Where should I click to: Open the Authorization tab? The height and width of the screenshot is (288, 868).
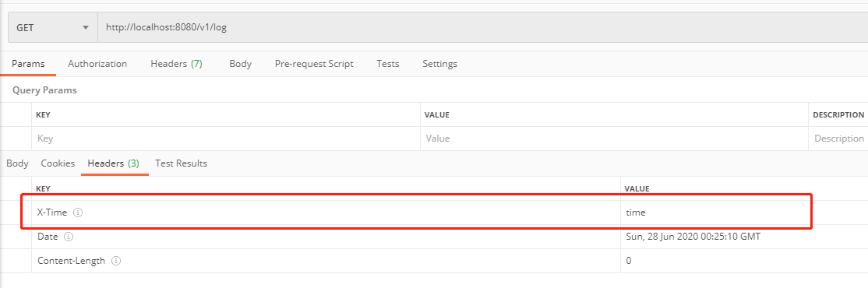97,64
